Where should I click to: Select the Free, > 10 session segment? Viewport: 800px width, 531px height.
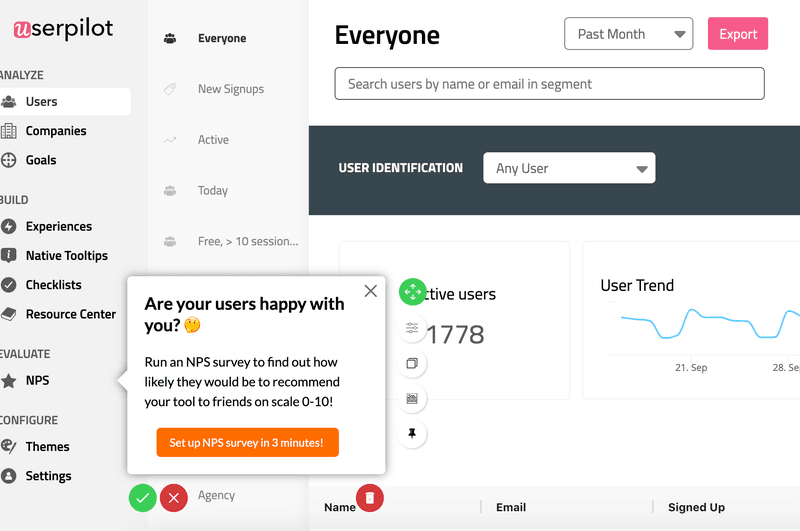point(248,241)
